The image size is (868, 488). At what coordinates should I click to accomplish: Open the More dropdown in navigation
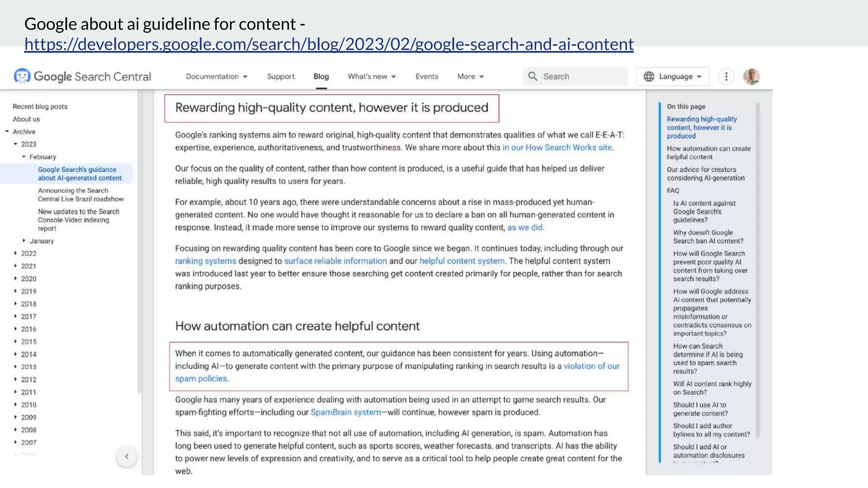[x=470, y=76]
